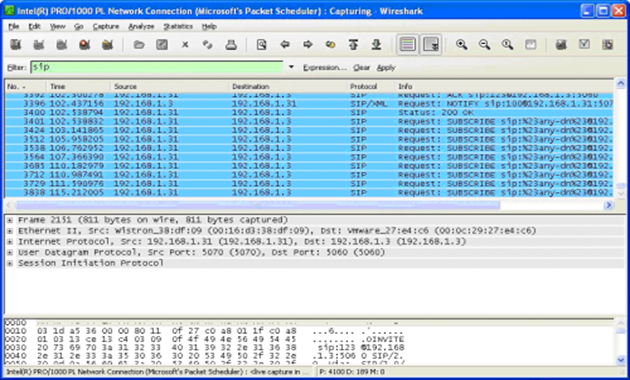Select packet 3400 Status 200 OK
This screenshot has width=630, height=380.
309,112
